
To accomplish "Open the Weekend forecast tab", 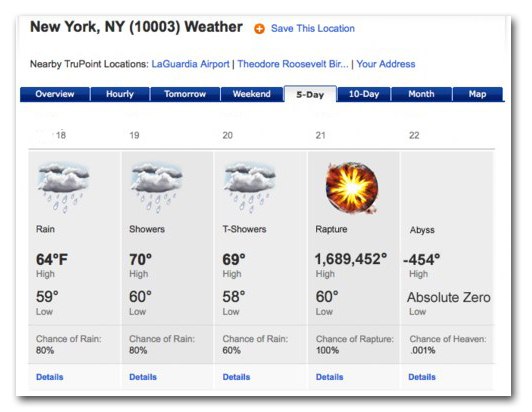I will pyautogui.click(x=252, y=94).
